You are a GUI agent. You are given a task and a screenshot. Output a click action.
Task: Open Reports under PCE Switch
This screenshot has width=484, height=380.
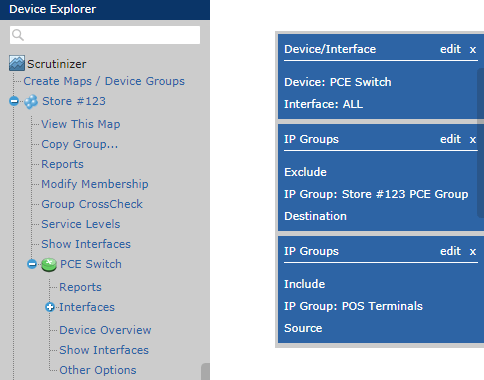click(80, 287)
